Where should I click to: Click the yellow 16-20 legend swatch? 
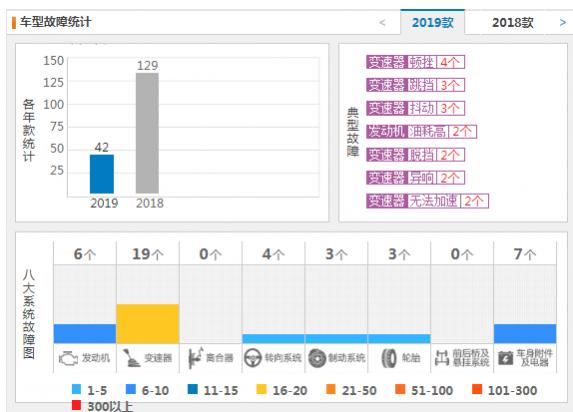pyautogui.click(x=261, y=389)
